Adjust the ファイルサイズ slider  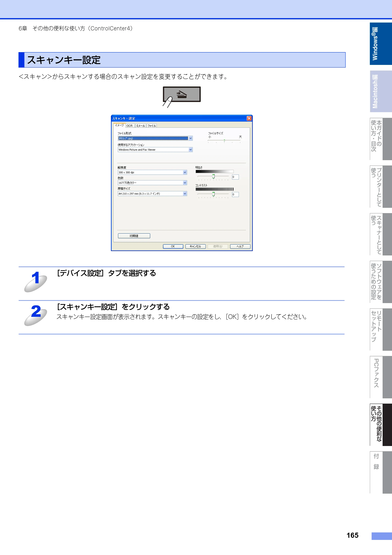[x=224, y=140]
